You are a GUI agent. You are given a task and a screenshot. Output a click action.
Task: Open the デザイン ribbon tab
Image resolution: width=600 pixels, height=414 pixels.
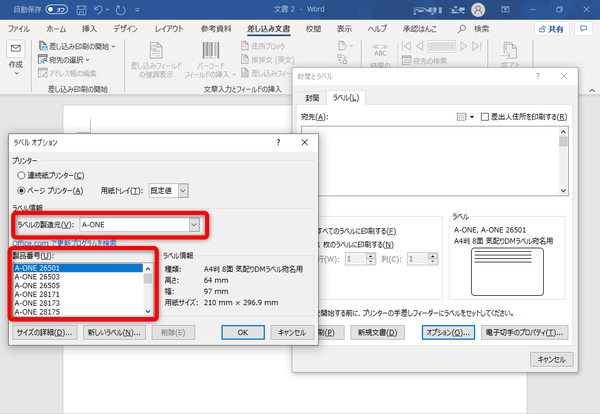tap(126, 29)
